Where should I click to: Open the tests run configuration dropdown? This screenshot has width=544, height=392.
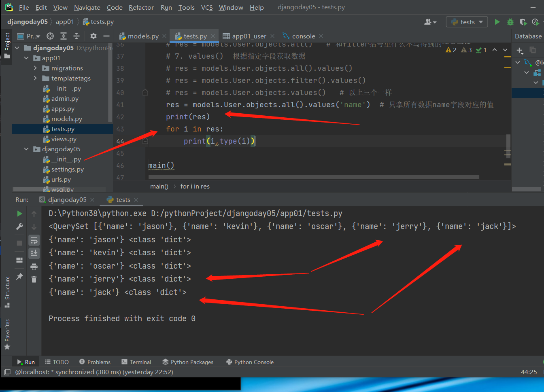pyautogui.click(x=467, y=22)
